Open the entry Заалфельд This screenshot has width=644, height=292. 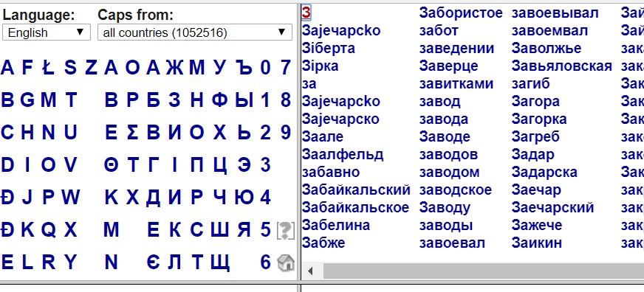coord(343,155)
